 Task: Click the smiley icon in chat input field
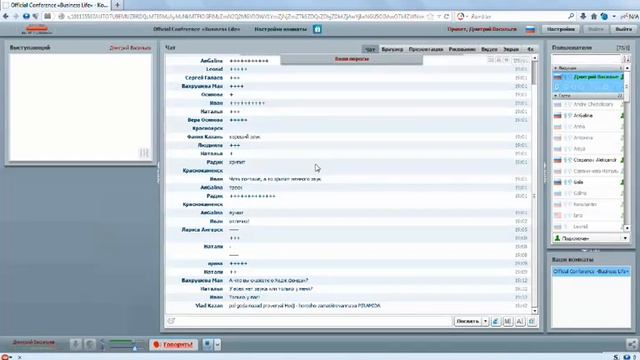[x=171, y=321]
